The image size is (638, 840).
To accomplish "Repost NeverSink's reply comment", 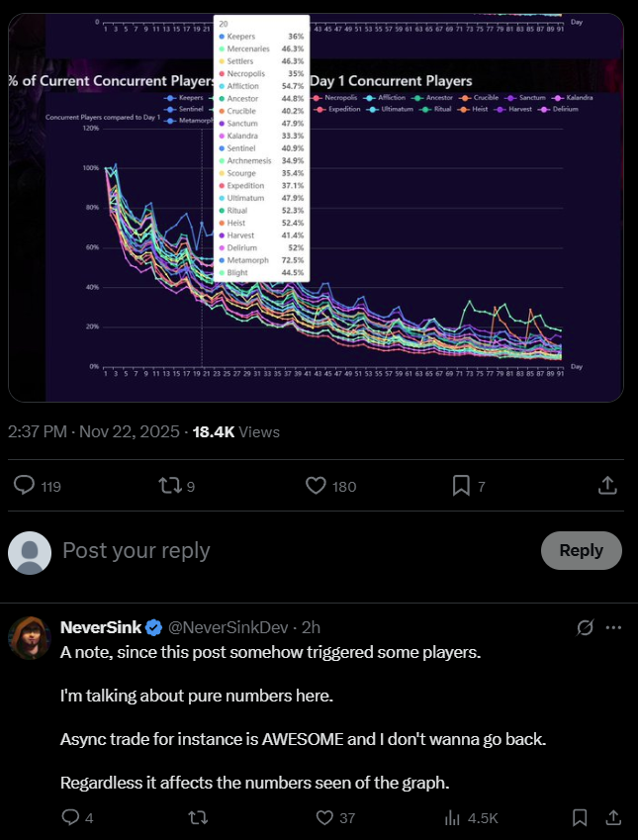I will tap(198, 817).
